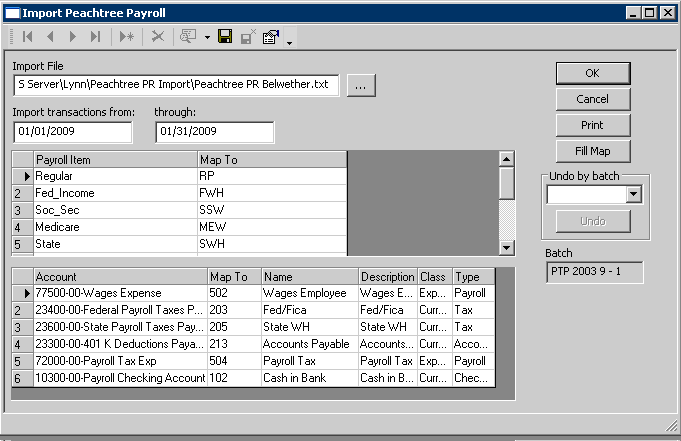
Task: Confirm with the OK button
Action: coord(593,73)
